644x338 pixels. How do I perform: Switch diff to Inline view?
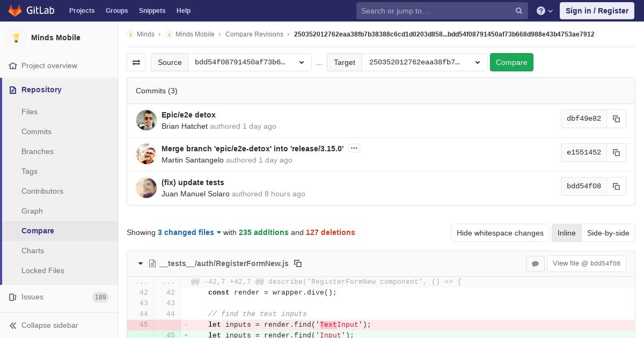tap(566, 233)
